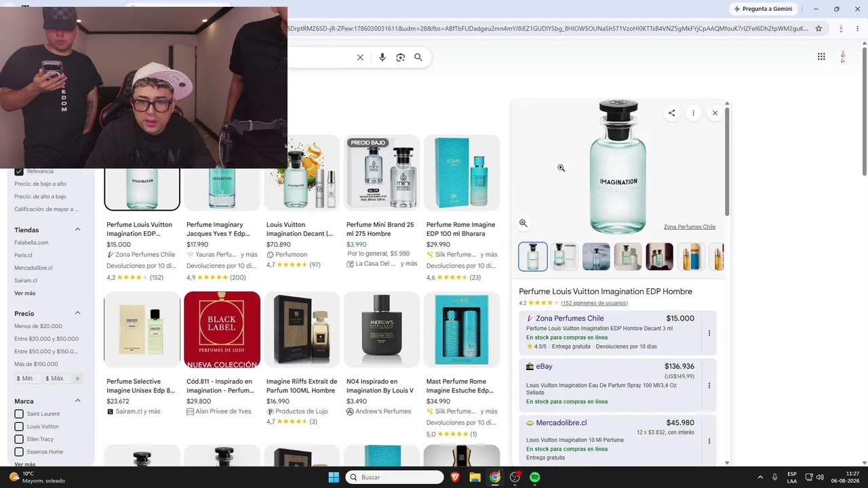
Task: Open Google Lens image search
Action: pyautogui.click(x=400, y=58)
